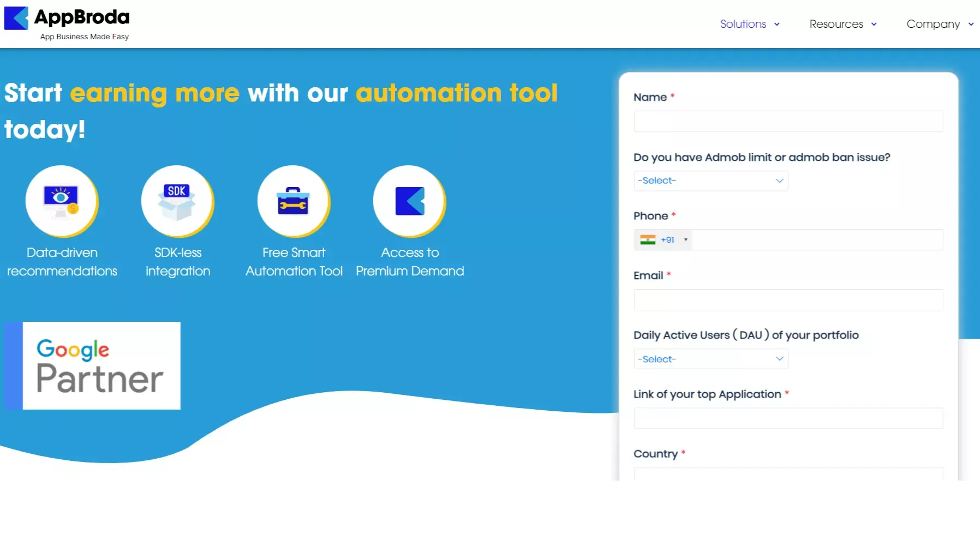Open the Admob limit issue dropdown
The height and width of the screenshot is (558, 980).
click(x=710, y=181)
